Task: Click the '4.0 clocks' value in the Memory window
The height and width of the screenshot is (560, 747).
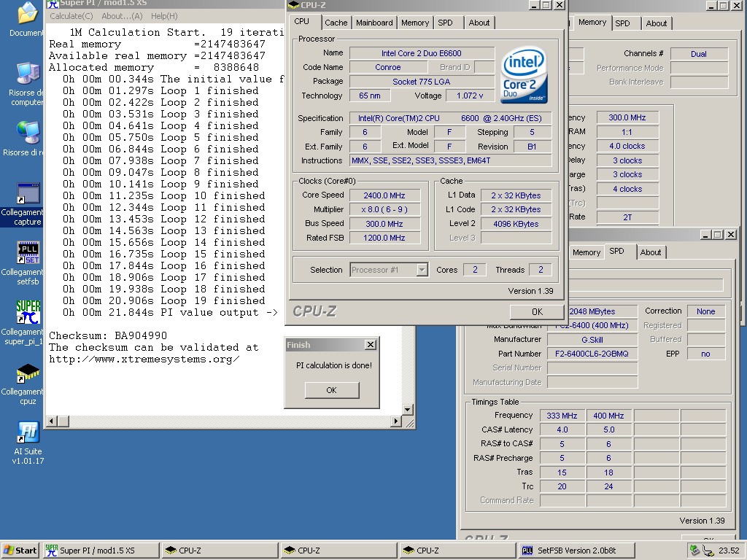Action: [627, 146]
